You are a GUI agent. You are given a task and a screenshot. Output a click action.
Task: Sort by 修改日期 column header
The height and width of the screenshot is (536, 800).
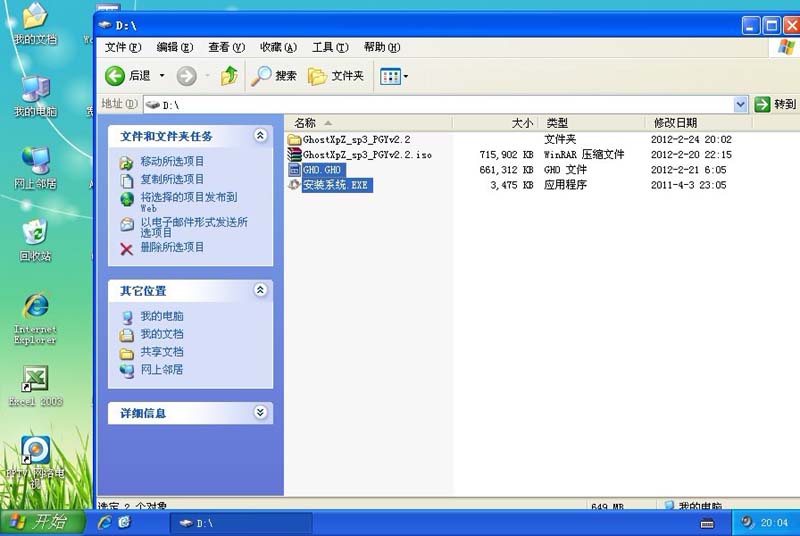pos(698,123)
